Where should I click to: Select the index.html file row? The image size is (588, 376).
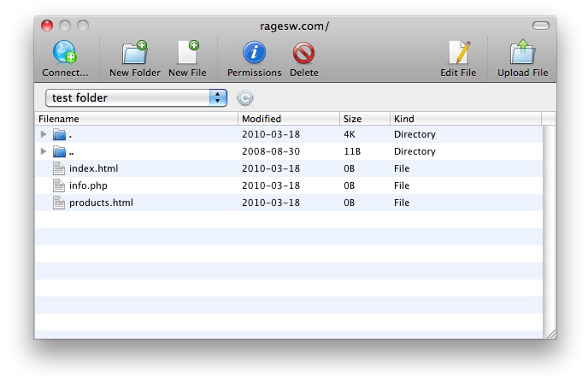coord(93,168)
